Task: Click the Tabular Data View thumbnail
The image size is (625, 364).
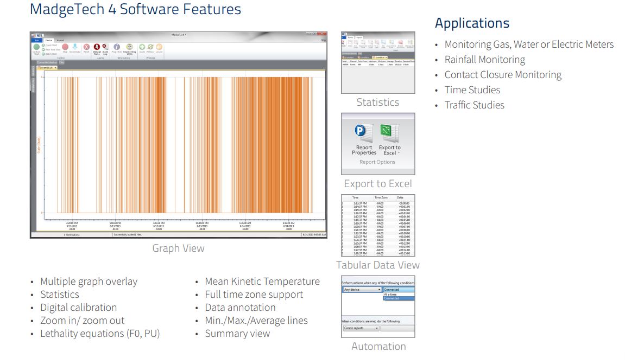Action: pos(378,226)
